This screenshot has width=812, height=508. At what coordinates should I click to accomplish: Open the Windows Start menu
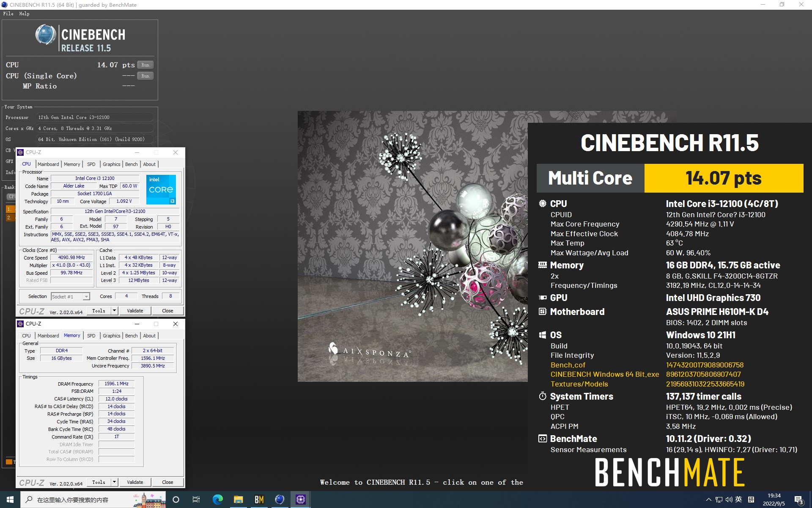click(10, 500)
